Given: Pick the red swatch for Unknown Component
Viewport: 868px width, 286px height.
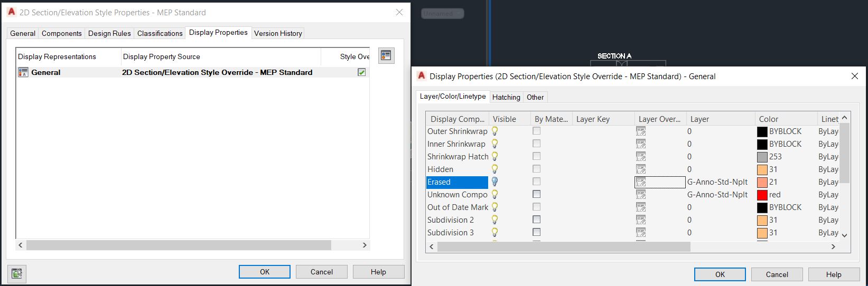Looking at the screenshot, I should (762, 195).
